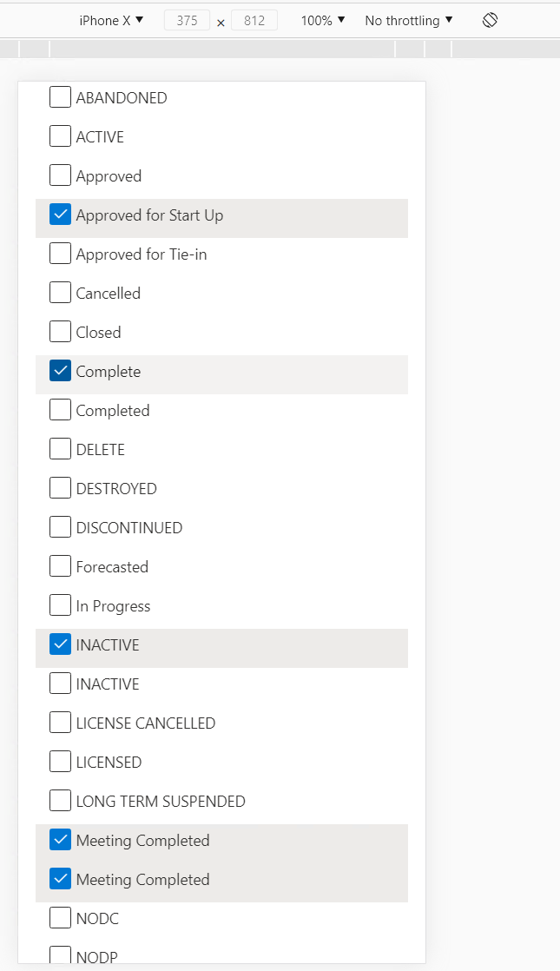
Task: Uncheck Approved for Start Up
Action: click(x=60, y=215)
